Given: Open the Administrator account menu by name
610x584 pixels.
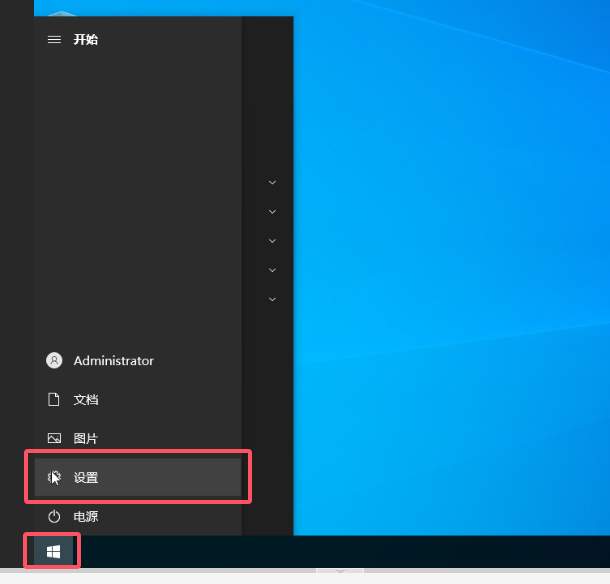Looking at the screenshot, I should [x=114, y=360].
